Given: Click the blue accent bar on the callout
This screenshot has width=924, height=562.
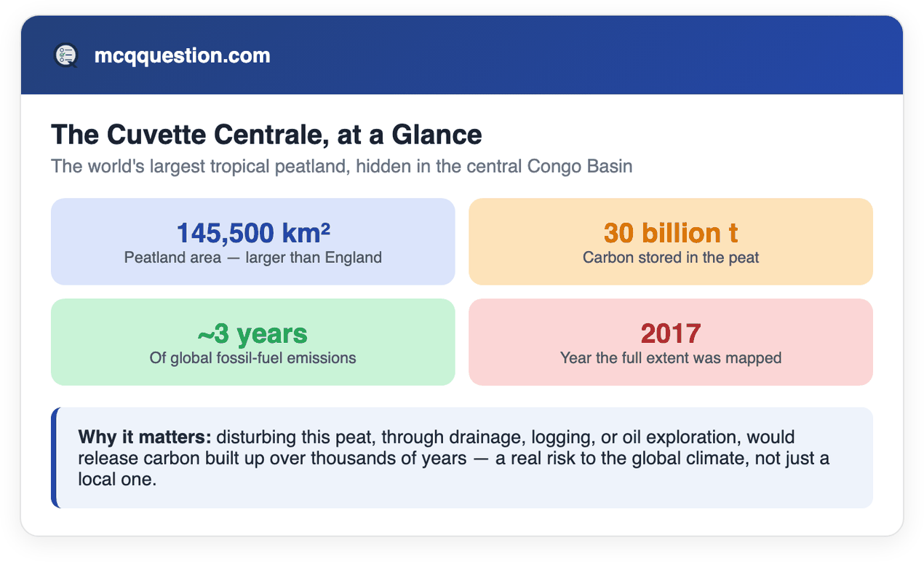Looking at the screenshot, I should coord(54,458).
